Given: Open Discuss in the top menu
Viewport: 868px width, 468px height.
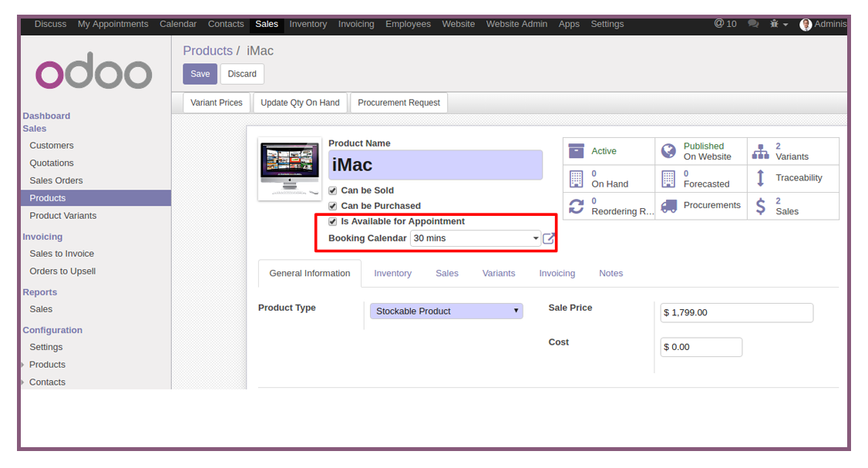Looking at the screenshot, I should (x=50, y=24).
